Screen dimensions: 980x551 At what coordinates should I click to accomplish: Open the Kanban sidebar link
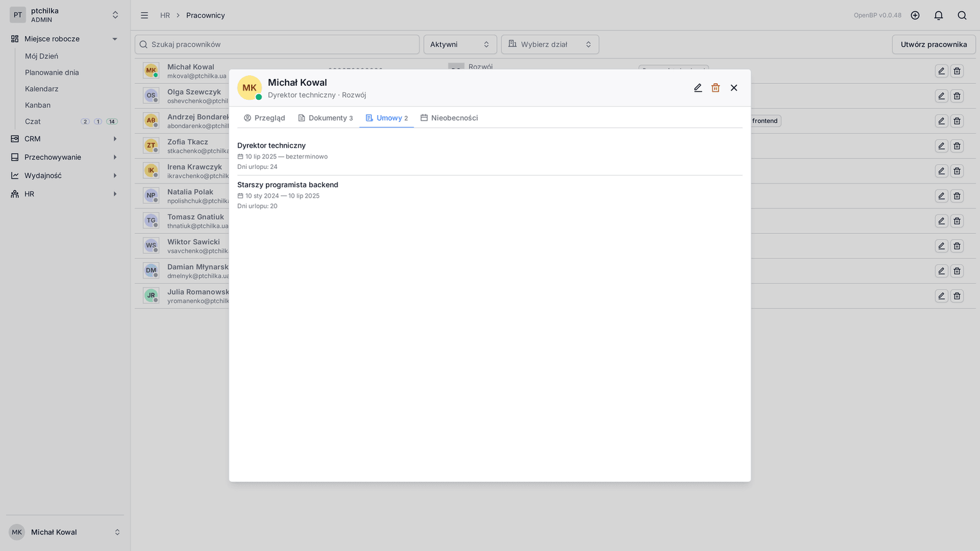(37, 105)
